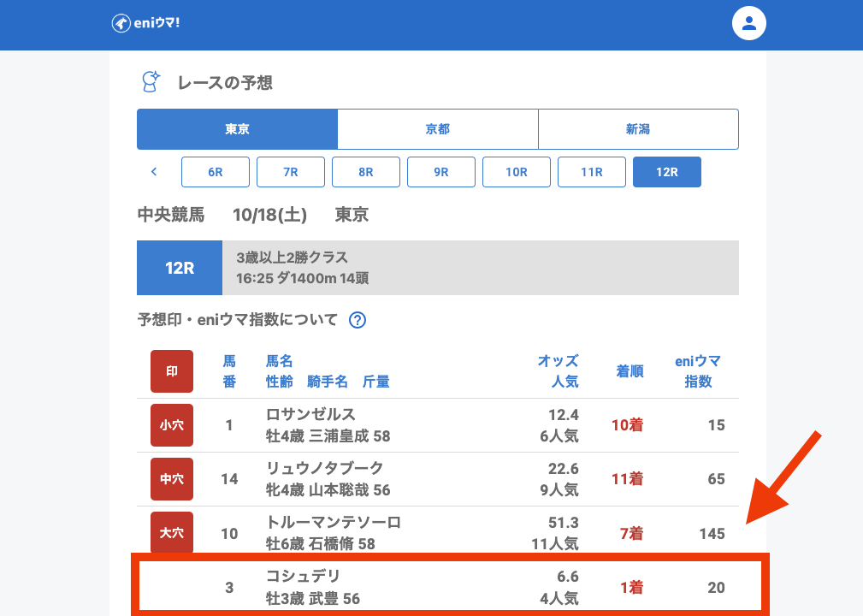The image size is (863, 616).
Task: Click the eniウマ! logo in header
Action: 145,23
